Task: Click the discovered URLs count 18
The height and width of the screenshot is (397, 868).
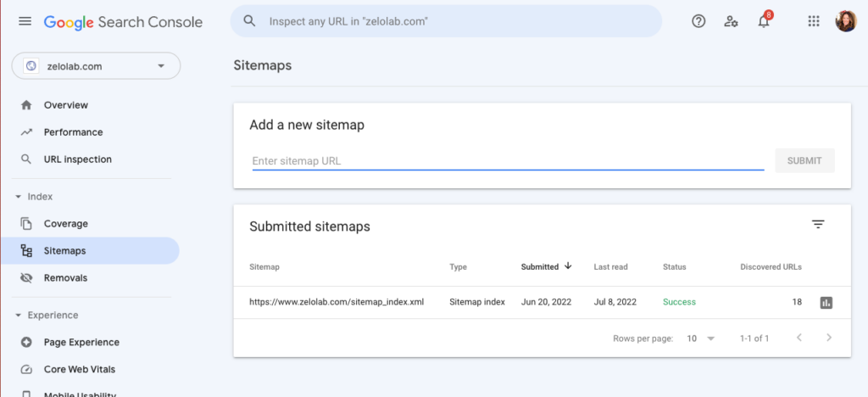Action: (797, 302)
